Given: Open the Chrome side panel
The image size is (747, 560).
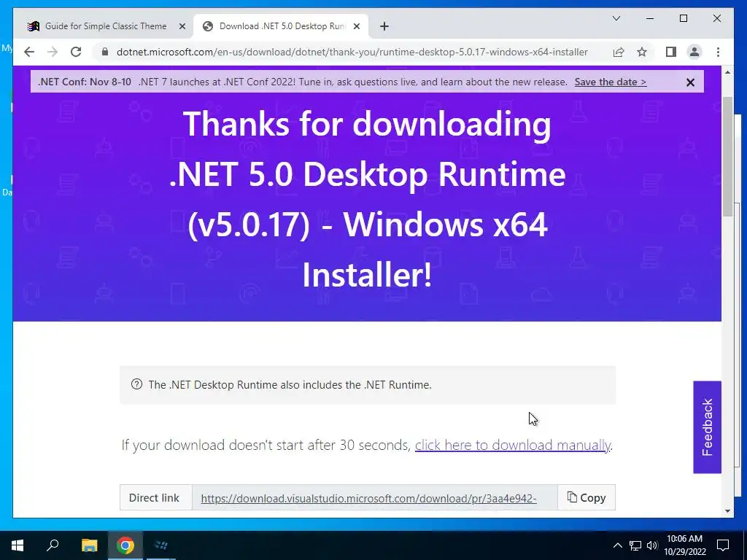Looking at the screenshot, I should point(671,52).
